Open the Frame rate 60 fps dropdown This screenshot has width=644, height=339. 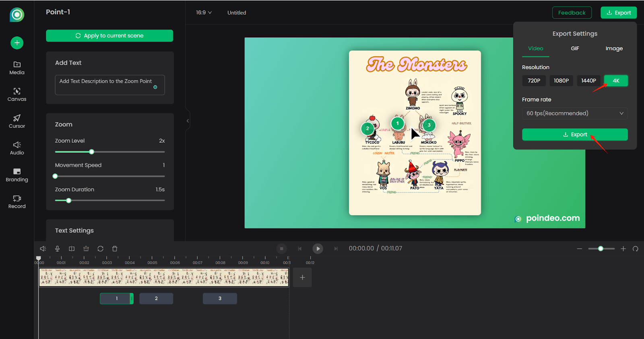point(575,113)
